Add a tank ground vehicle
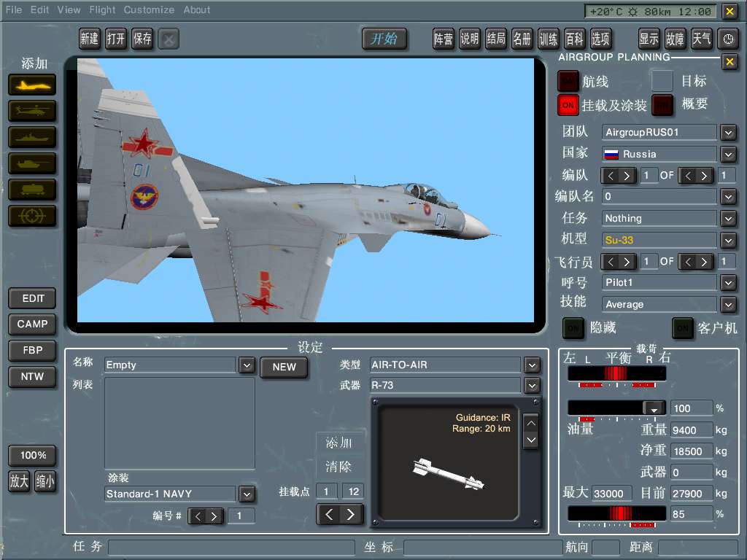 32,164
